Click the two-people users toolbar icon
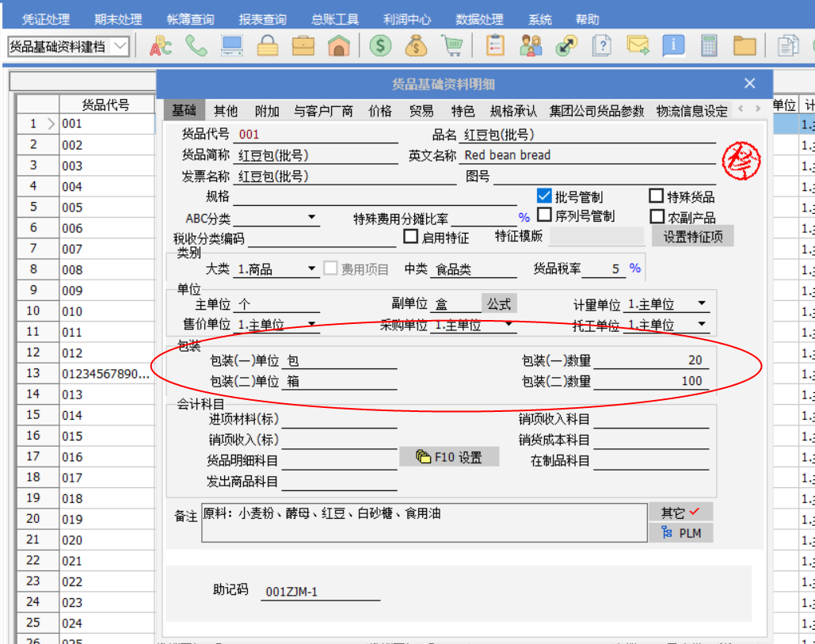The width and height of the screenshot is (815, 644). point(531,46)
